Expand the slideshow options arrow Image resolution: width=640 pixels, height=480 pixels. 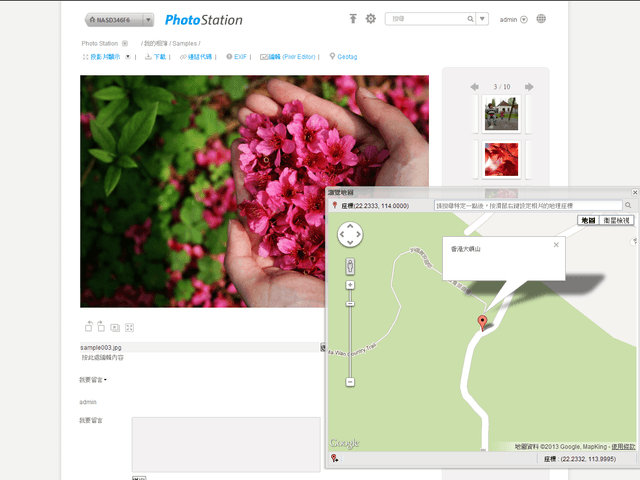point(128,57)
